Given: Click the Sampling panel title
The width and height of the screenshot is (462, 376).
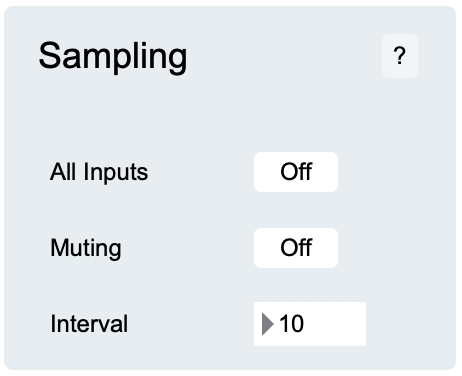Looking at the screenshot, I should (113, 56).
